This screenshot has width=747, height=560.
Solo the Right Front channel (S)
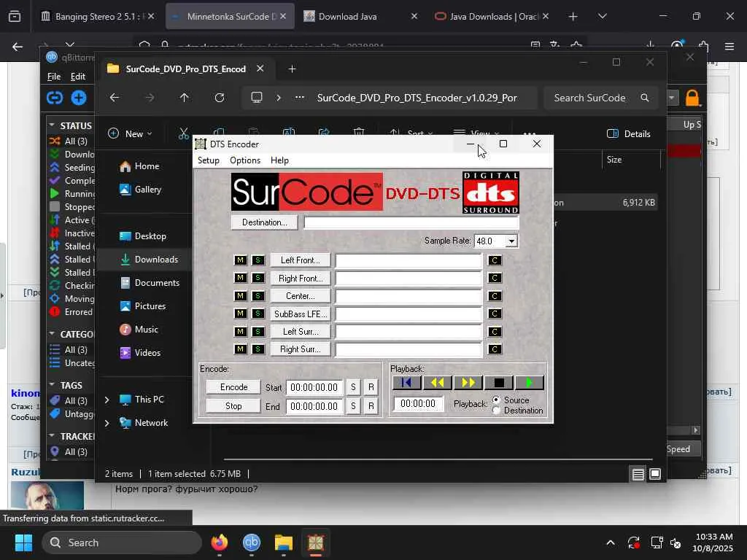tap(258, 278)
